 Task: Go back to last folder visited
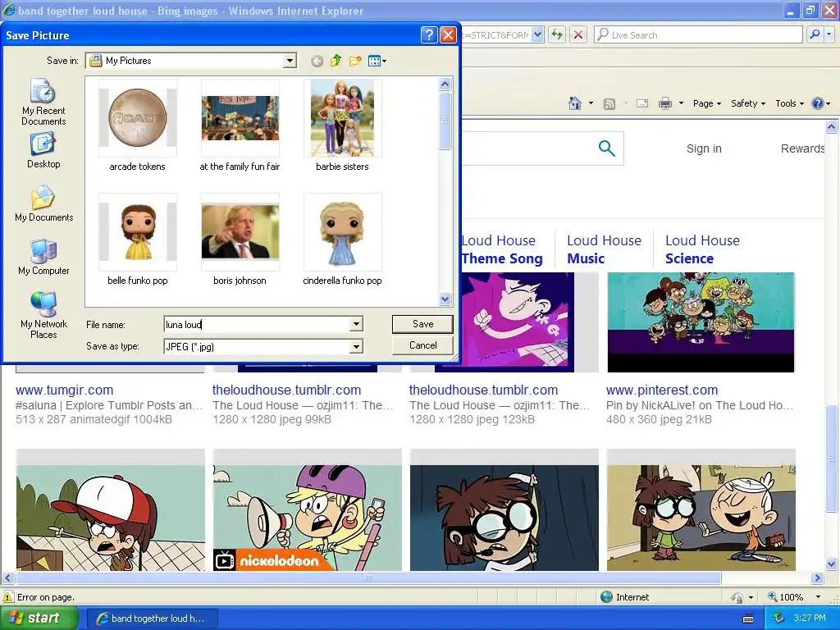[317, 61]
